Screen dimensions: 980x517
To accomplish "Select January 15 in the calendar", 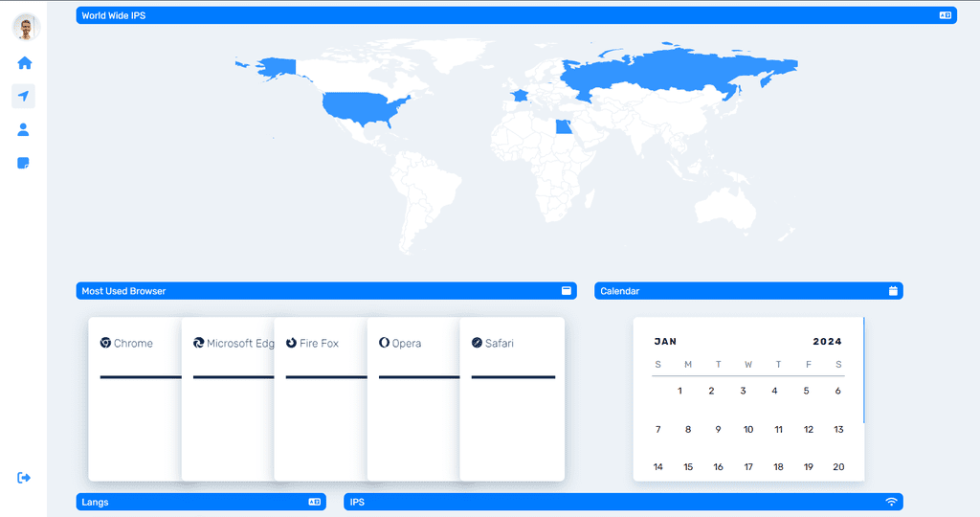I will 688,467.
